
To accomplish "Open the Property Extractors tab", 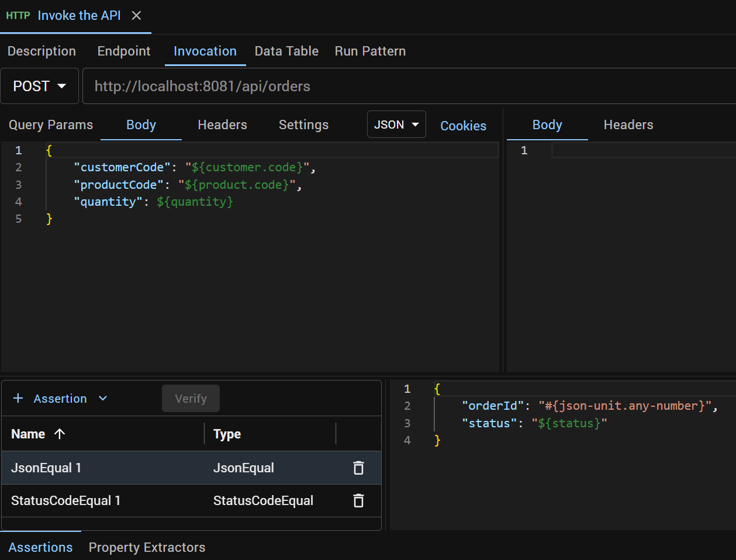I will click(147, 547).
